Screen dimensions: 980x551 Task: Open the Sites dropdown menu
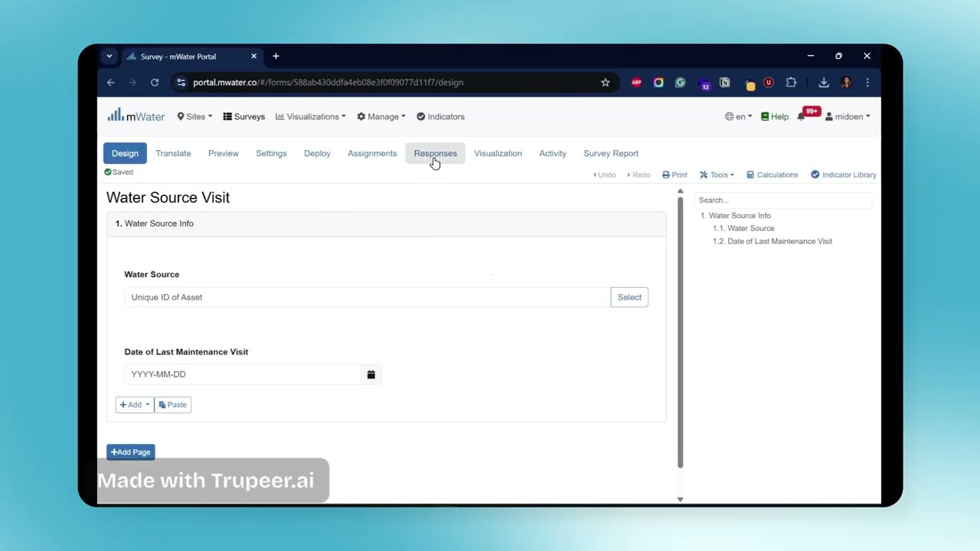[x=194, y=116]
